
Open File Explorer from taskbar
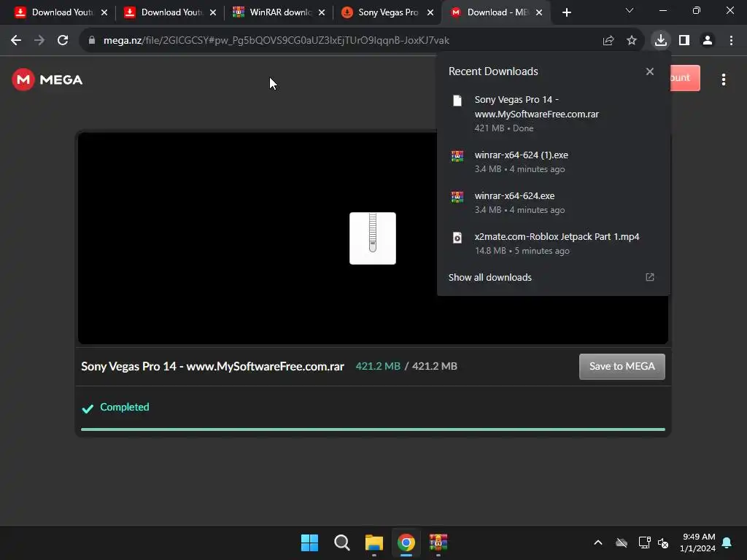click(374, 542)
